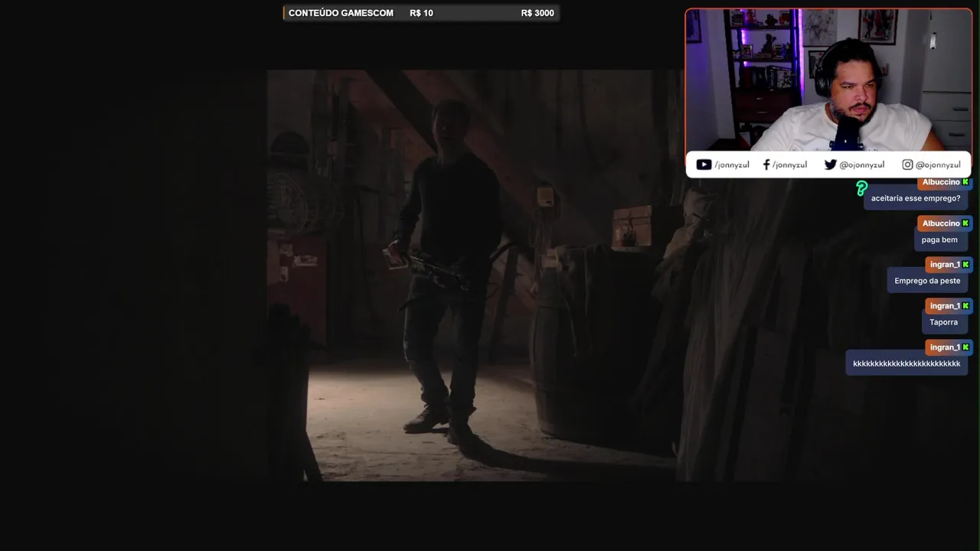This screenshot has width=980, height=551.
Task: Click the 'CONTEÚDO GAMESCOM' goal title
Action: (341, 13)
